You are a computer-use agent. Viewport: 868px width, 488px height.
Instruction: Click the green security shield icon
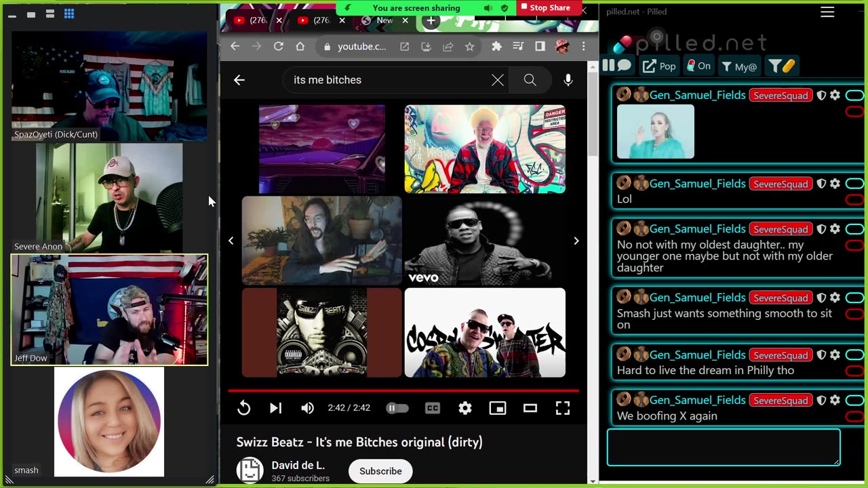pos(505,8)
